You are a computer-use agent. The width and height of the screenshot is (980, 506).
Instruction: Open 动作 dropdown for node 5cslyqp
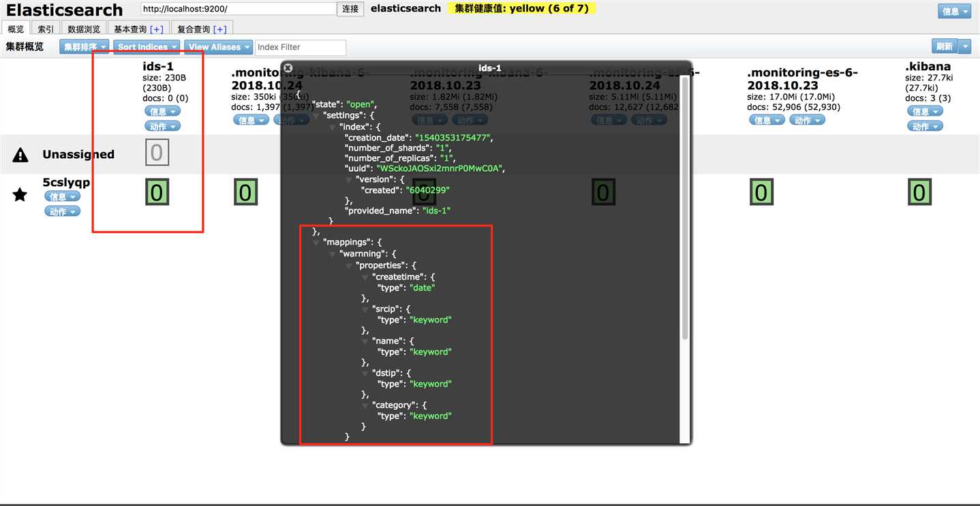[63, 211]
